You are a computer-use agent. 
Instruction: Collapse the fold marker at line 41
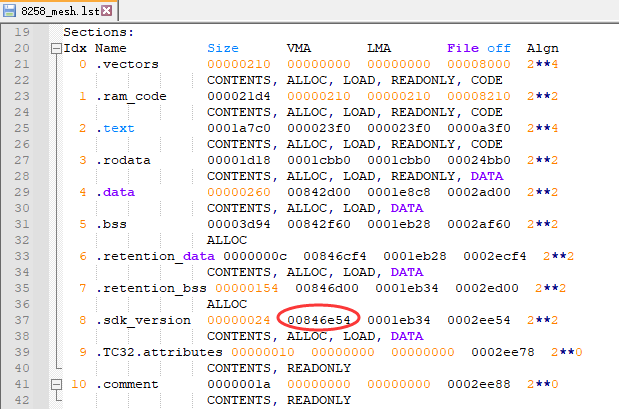56,384
